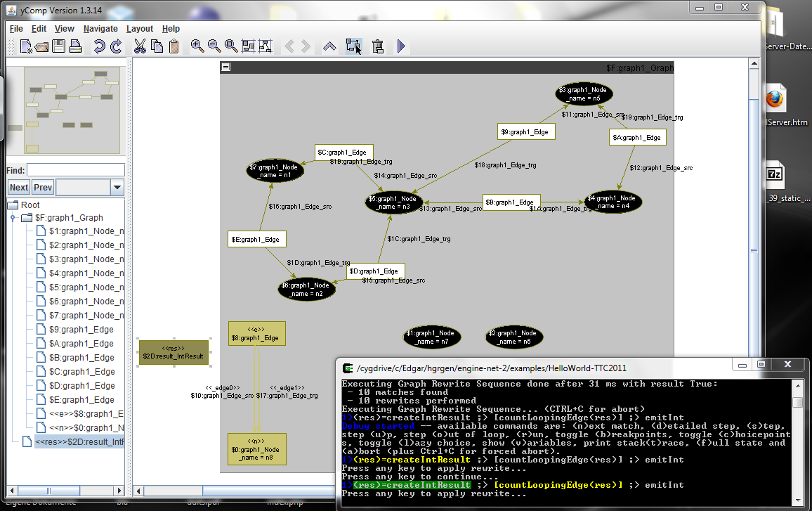812x511 pixels.
Task: Open the Navigate menu
Action: point(100,29)
